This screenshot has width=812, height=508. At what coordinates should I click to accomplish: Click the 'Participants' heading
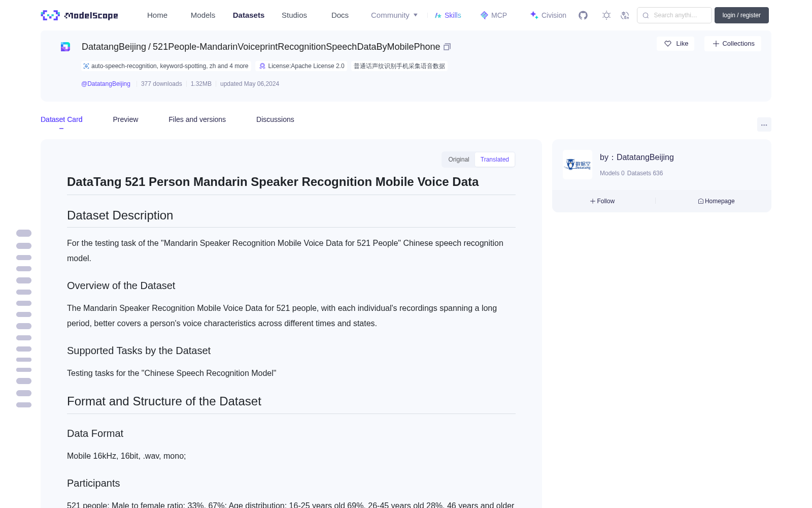click(93, 483)
